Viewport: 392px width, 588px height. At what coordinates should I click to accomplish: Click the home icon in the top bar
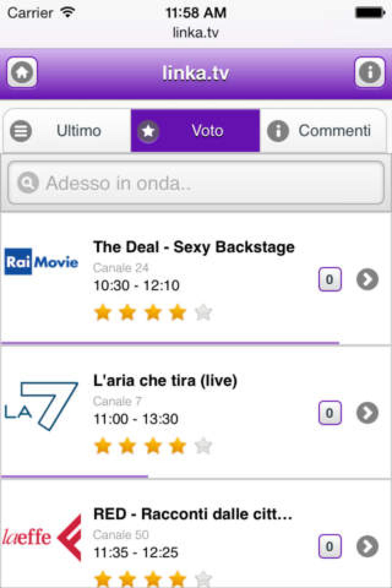(x=22, y=73)
